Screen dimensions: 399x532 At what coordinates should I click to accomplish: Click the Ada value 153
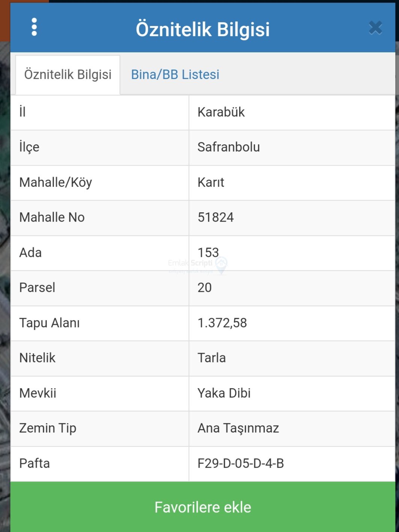coord(208,252)
